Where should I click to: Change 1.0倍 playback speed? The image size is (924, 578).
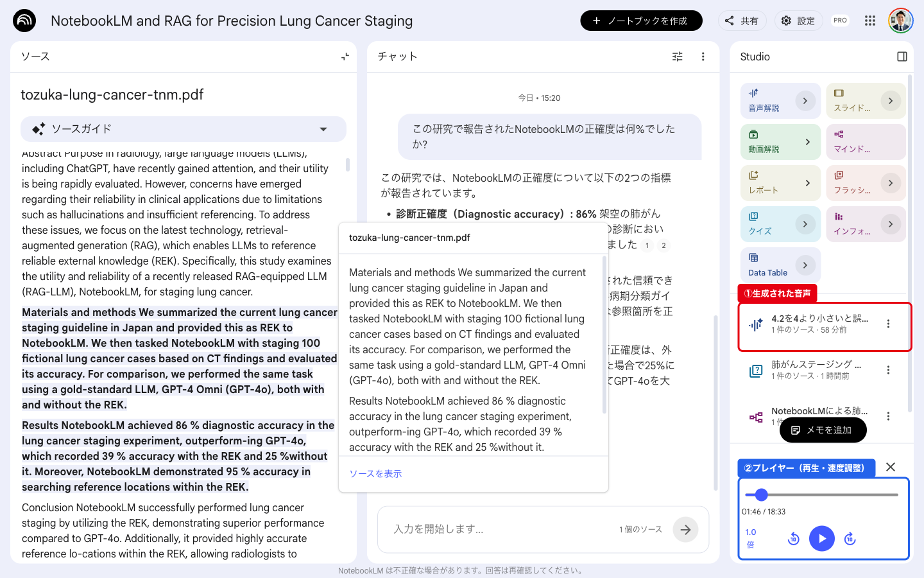click(x=751, y=538)
